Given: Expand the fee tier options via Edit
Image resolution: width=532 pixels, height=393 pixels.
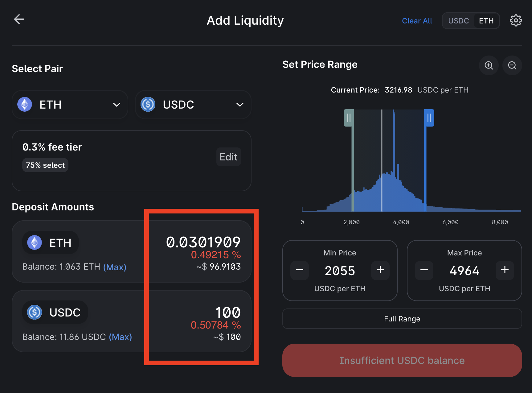Looking at the screenshot, I should tap(228, 157).
